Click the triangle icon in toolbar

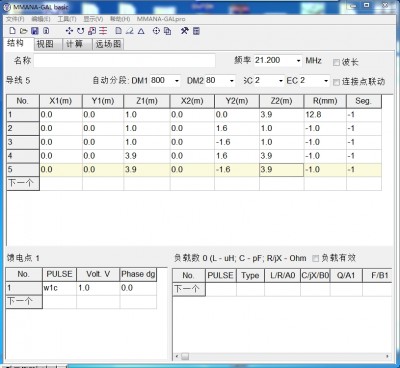[141, 31]
